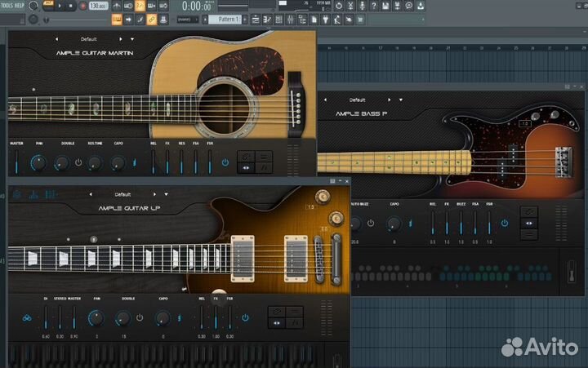Image resolution: width=588 pixels, height=368 pixels.
Task: Click the Play button in transport bar
Action: (61, 6)
